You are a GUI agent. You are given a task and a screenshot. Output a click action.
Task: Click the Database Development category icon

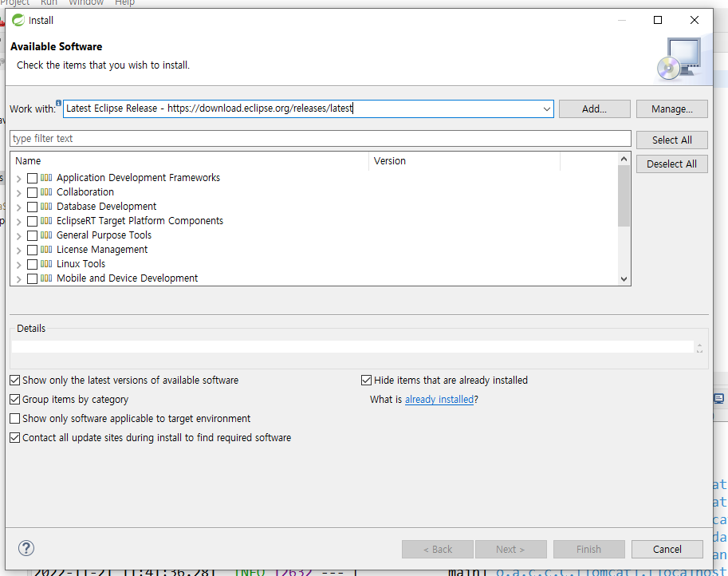point(46,207)
